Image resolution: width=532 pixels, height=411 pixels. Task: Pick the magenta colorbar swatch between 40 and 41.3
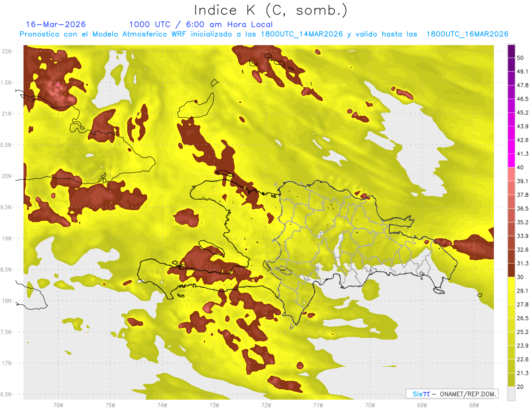[x=511, y=160]
